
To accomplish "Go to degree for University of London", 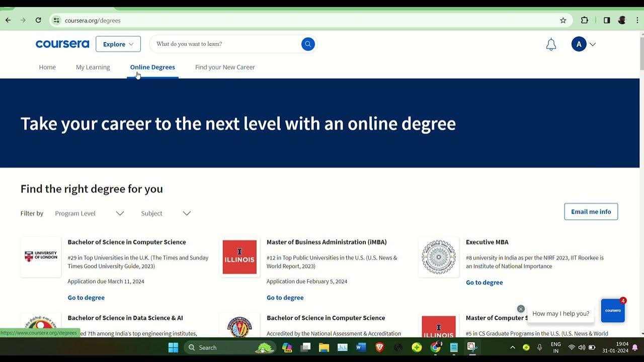I will click(86, 298).
